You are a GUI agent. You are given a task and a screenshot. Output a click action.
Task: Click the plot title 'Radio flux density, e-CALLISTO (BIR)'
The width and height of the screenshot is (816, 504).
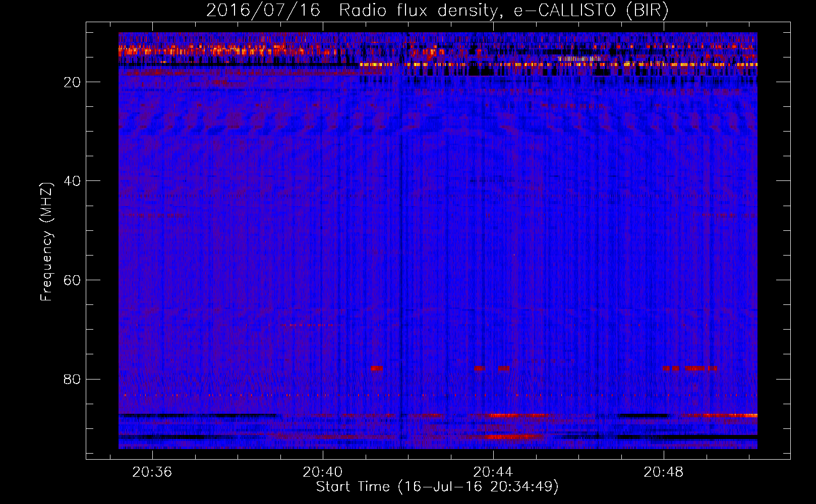pyautogui.click(x=503, y=11)
